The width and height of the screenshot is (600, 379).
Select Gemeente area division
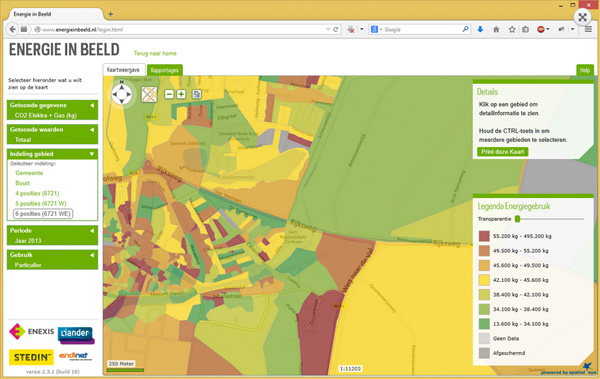click(x=29, y=173)
